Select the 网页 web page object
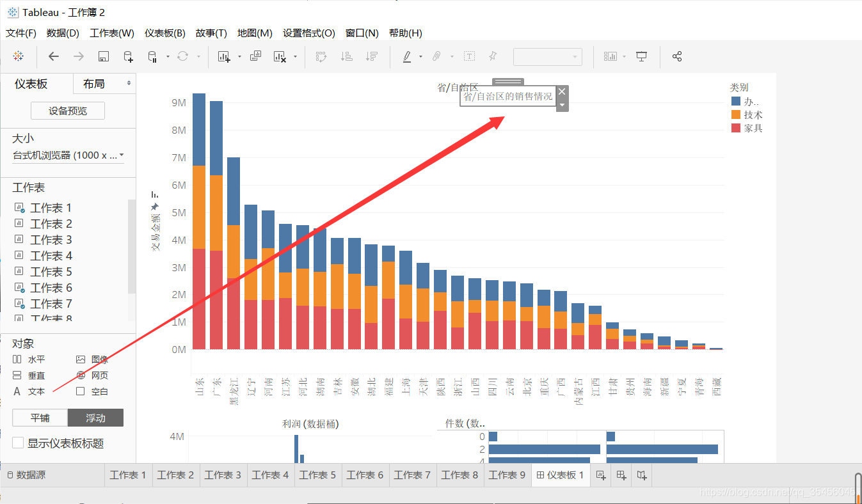The width and height of the screenshot is (862, 504). click(92, 375)
